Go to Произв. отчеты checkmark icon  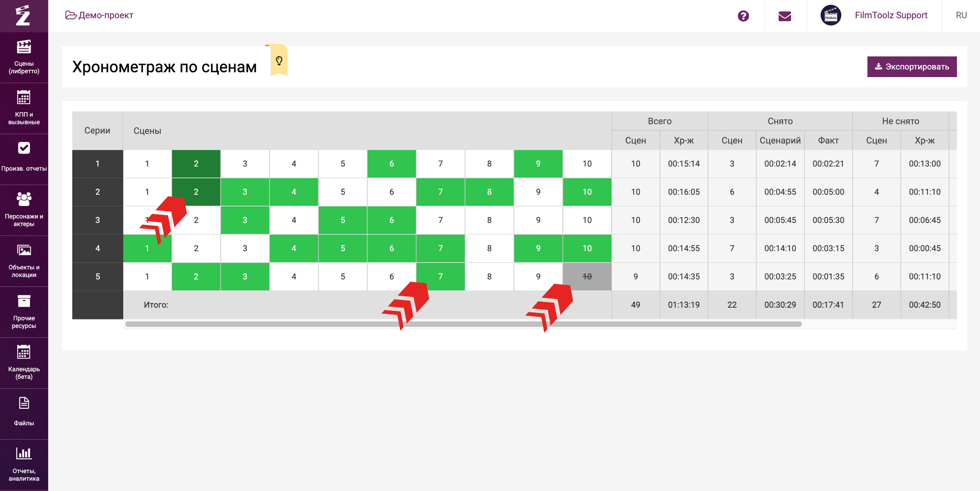[x=24, y=148]
